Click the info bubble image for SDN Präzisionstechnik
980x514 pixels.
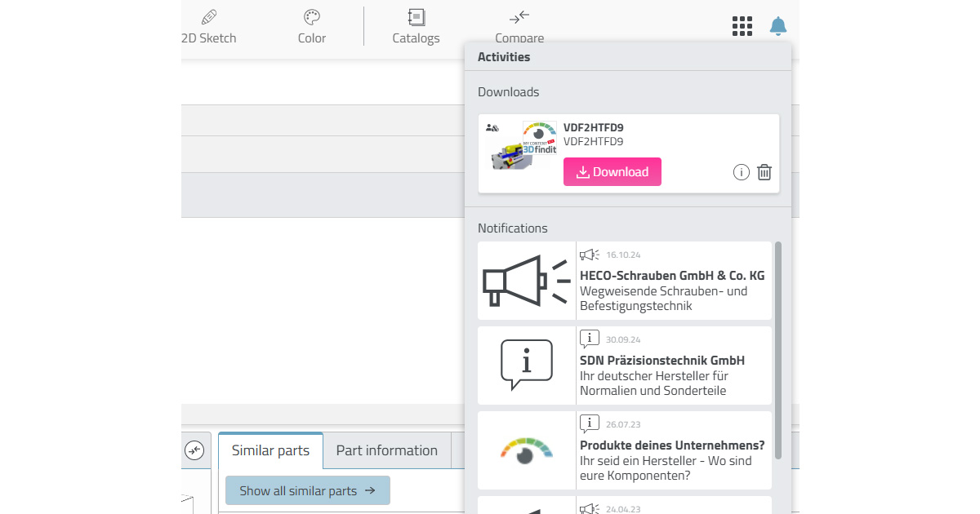tap(526, 366)
